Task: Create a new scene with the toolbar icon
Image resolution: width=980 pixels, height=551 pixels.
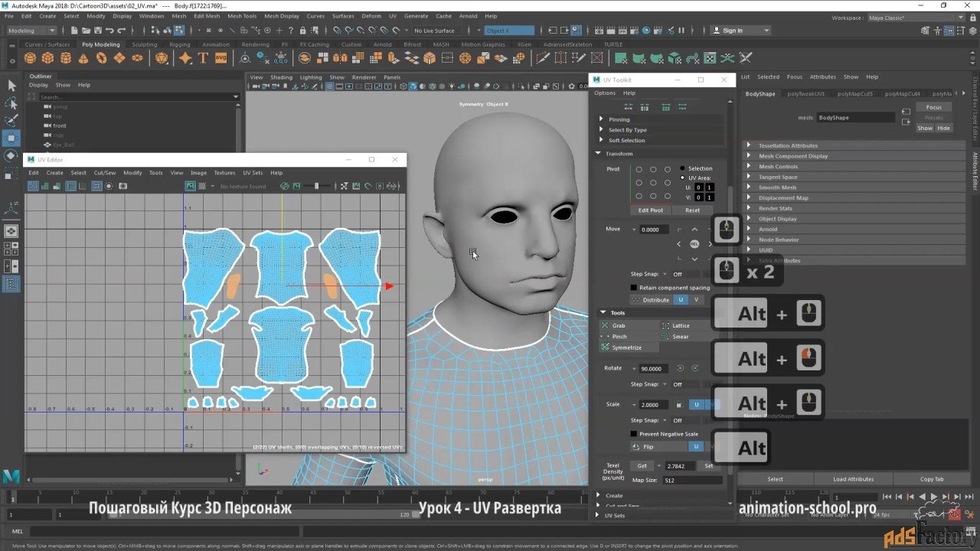Action: 74,31
